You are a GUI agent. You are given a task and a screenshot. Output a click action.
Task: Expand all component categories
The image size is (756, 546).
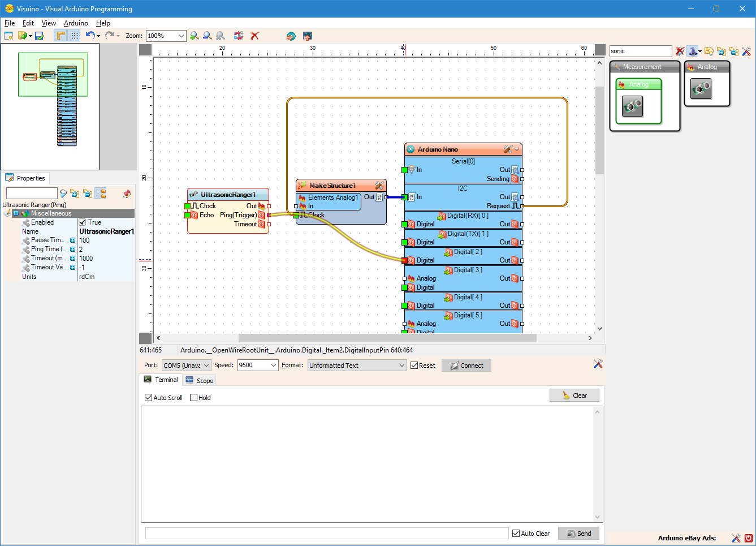721,51
